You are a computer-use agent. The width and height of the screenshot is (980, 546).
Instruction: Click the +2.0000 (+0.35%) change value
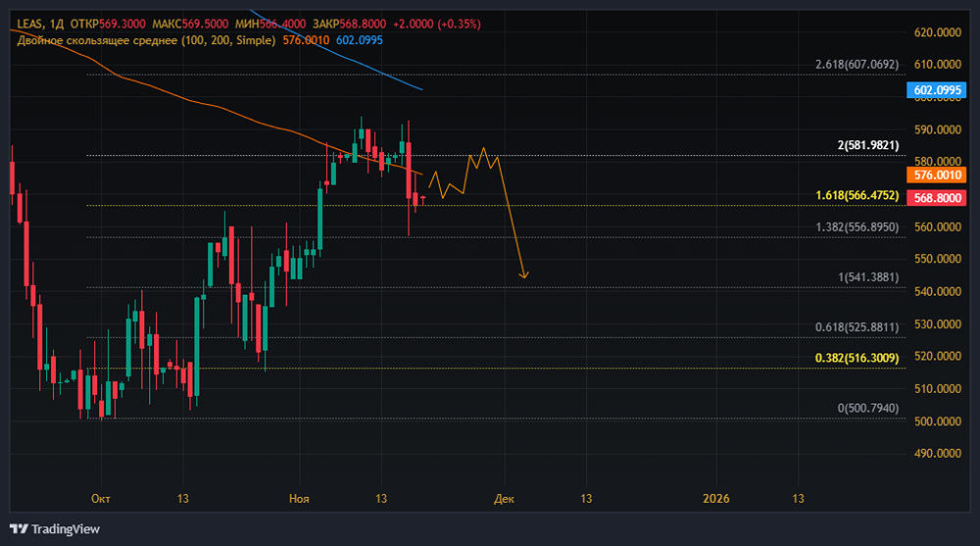click(x=437, y=24)
